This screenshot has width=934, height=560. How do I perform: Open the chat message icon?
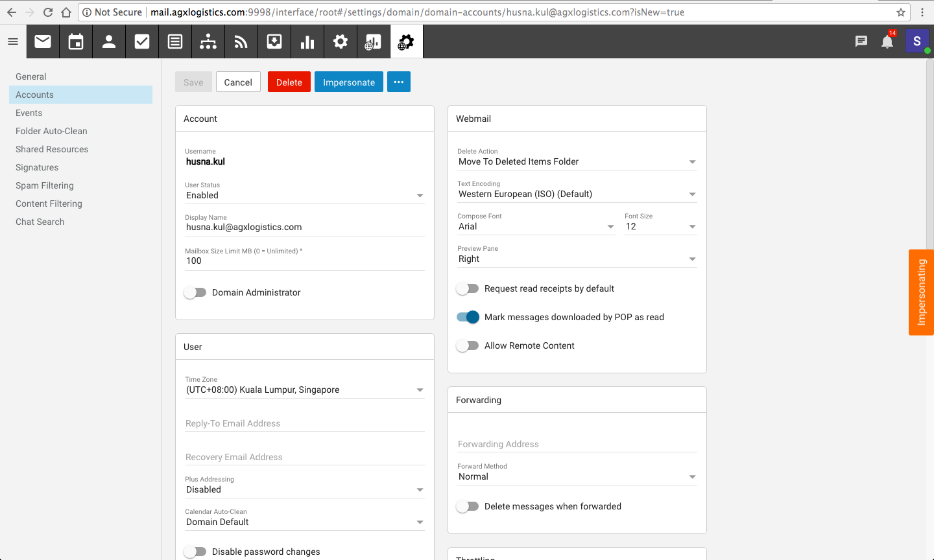[861, 42]
